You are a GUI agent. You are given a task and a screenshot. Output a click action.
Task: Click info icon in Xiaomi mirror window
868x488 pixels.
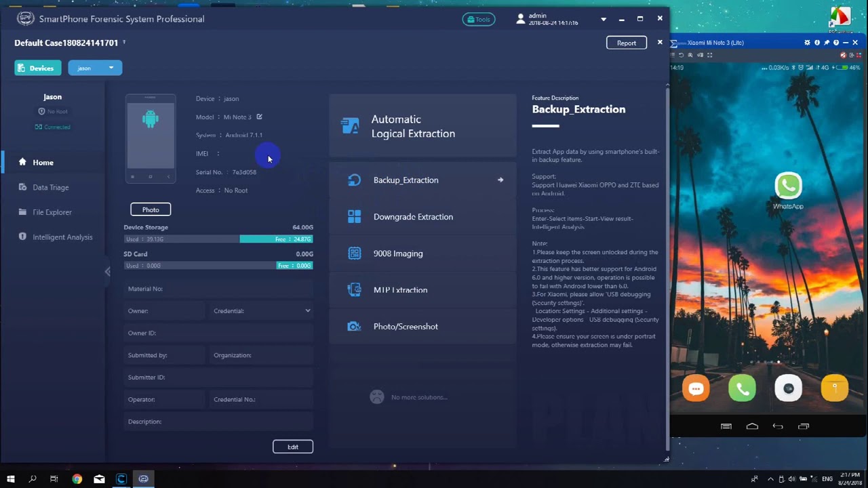[817, 43]
